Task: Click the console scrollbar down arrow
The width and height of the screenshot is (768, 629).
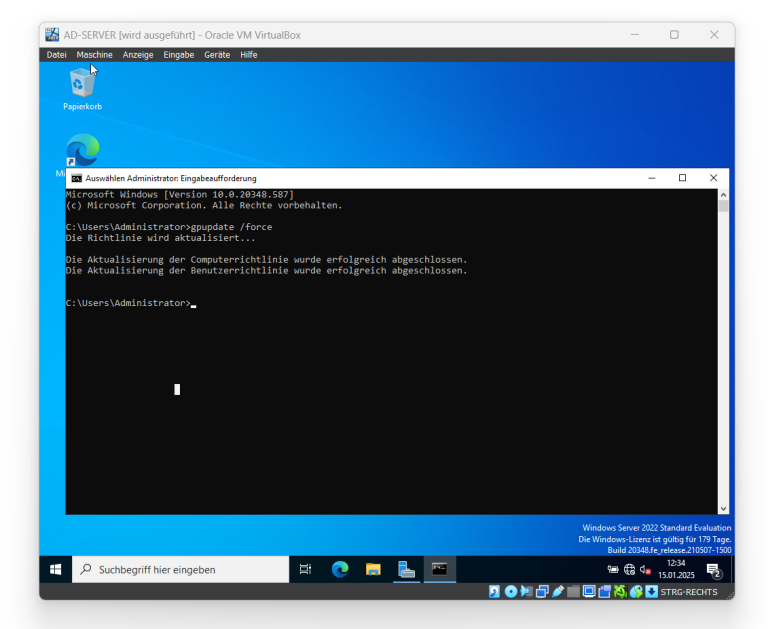Action: pos(723,508)
